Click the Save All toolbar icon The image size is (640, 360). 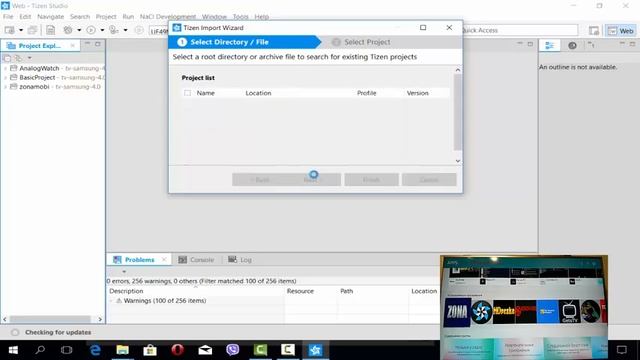tap(32, 30)
